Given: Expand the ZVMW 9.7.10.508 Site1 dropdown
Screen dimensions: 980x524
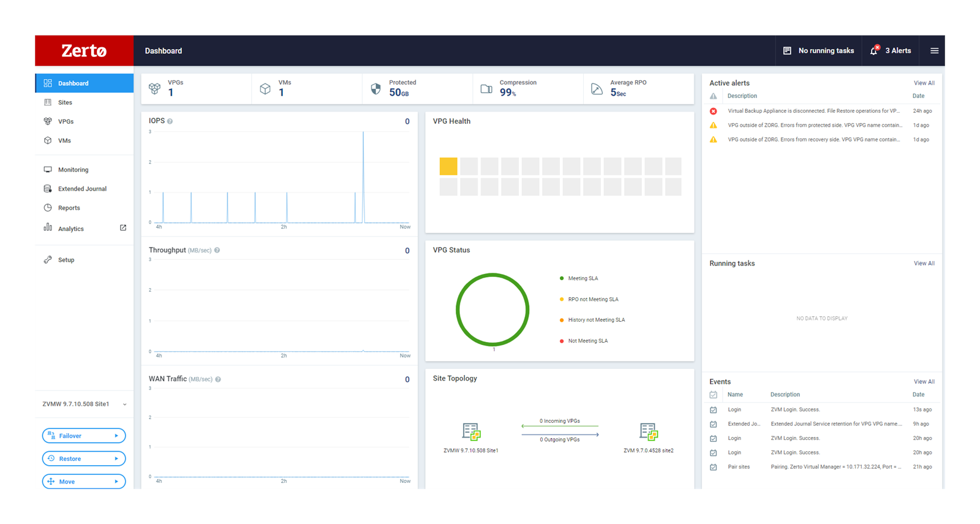Looking at the screenshot, I should (x=124, y=404).
